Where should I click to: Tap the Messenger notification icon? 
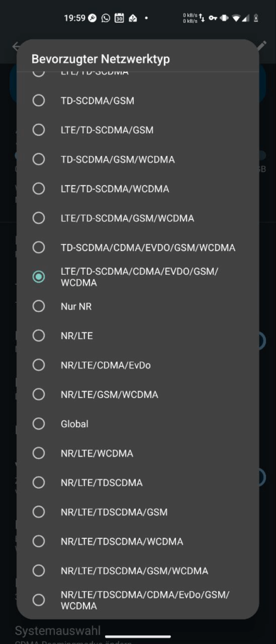92,18
